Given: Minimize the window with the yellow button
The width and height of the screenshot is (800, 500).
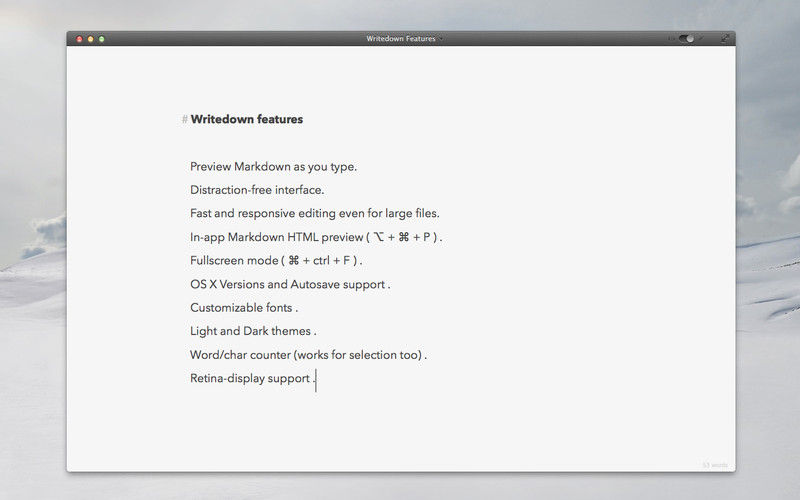Looking at the screenshot, I should pyautogui.click(x=90, y=39).
